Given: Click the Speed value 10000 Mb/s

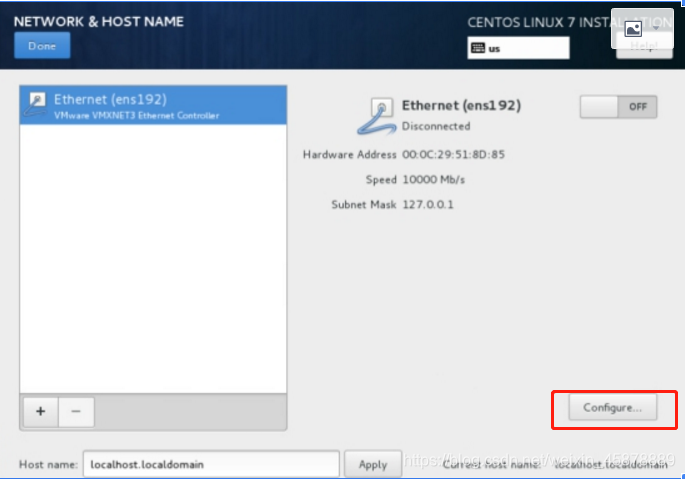Looking at the screenshot, I should 433,180.
